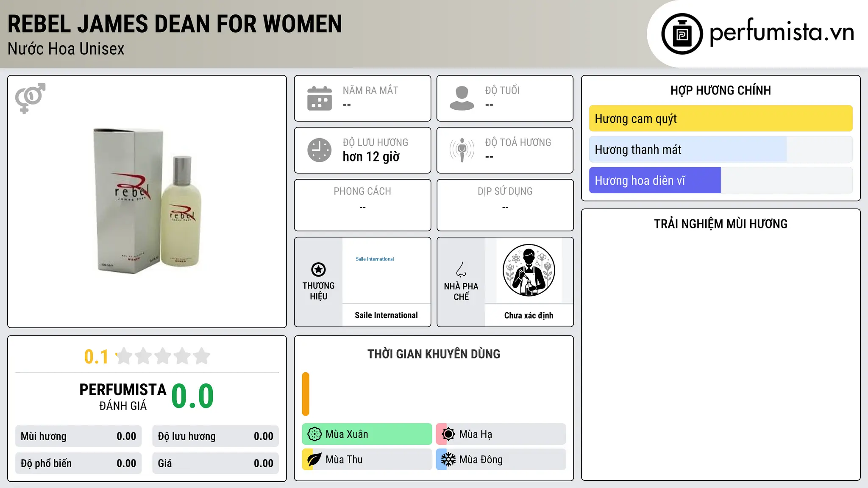The image size is (868, 488).
Task: Click the Hương thanh mát accord bar
Action: [x=721, y=149]
